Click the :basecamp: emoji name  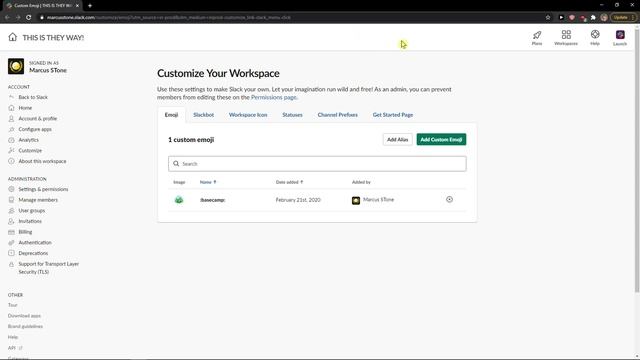click(x=213, y=200)
